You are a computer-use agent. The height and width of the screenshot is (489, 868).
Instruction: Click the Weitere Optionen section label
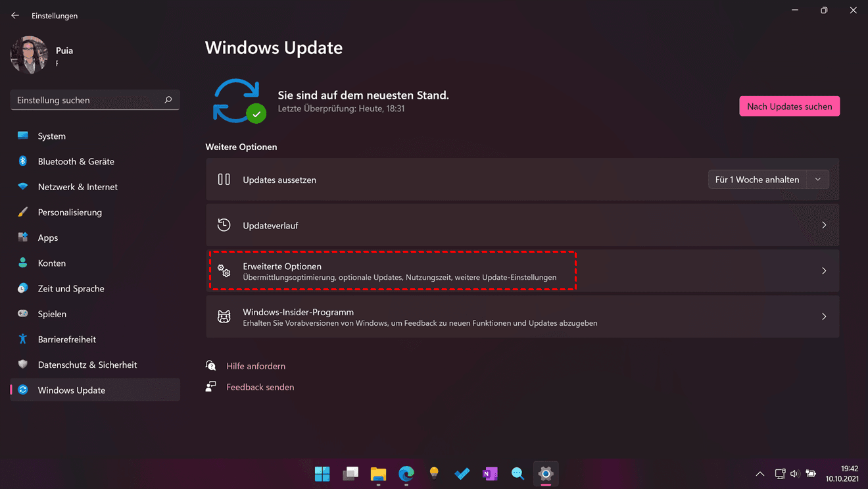point(241,147)
